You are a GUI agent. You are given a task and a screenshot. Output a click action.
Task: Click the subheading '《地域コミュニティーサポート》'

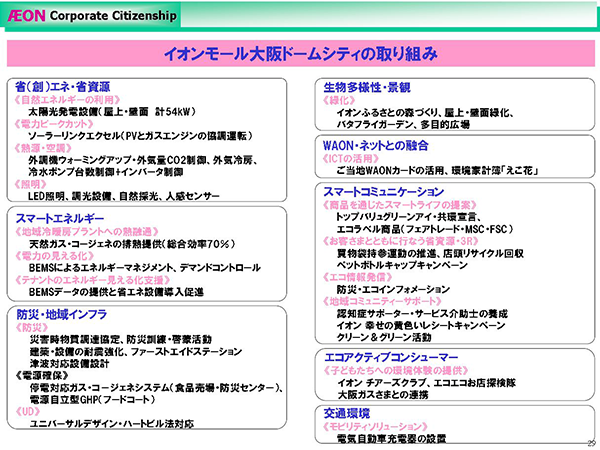[382, 301]
